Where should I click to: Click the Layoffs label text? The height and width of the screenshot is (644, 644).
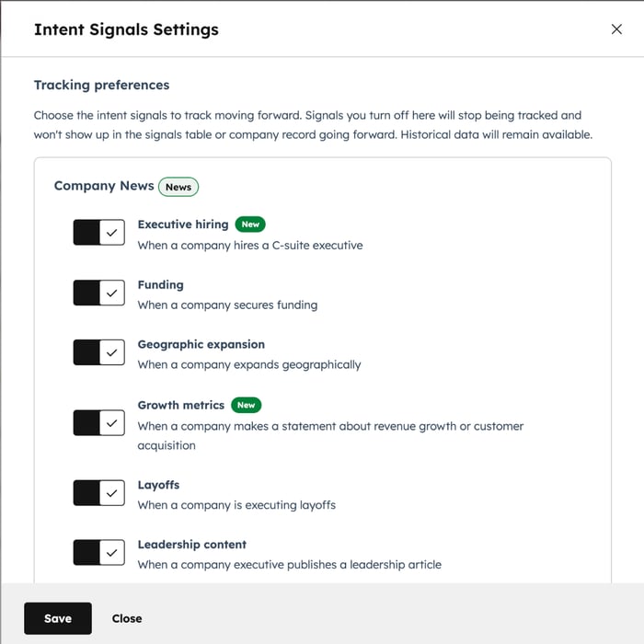pos(158,485)
